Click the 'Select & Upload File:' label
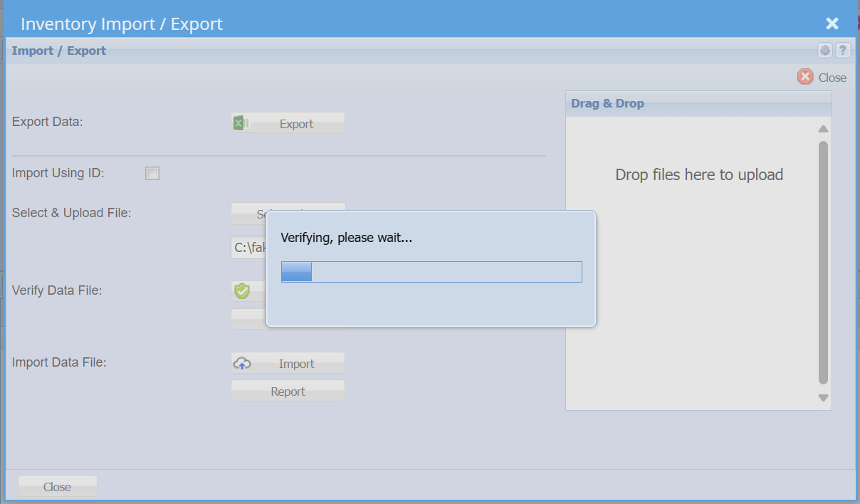This screenshot has width=860, height=504. [71, 212]
